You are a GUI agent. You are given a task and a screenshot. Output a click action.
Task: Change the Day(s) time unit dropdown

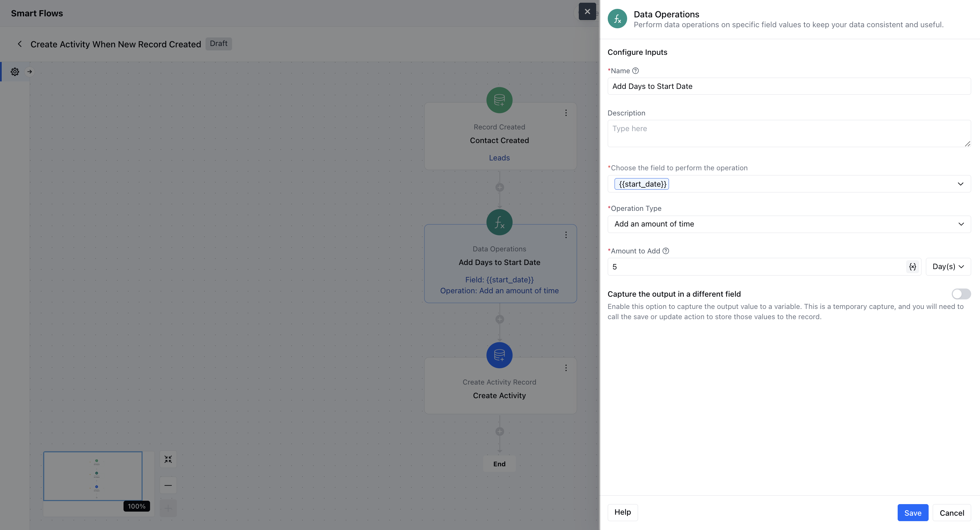(x=948, y=266)
